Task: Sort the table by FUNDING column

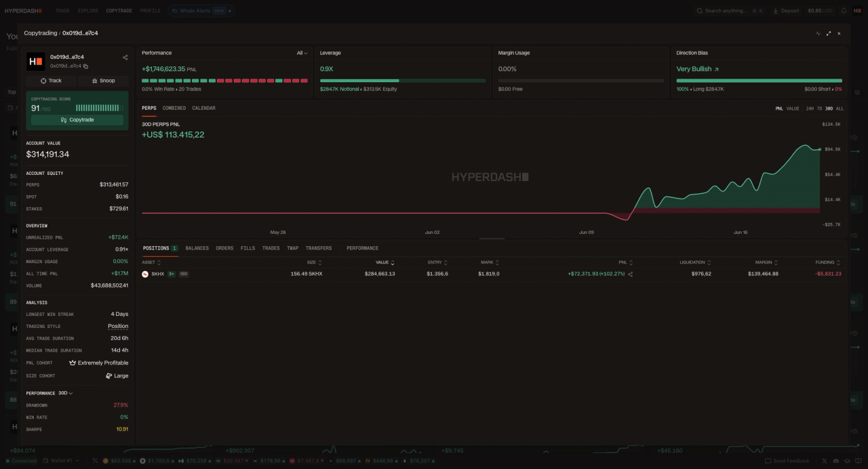Action: click(829, 262)
